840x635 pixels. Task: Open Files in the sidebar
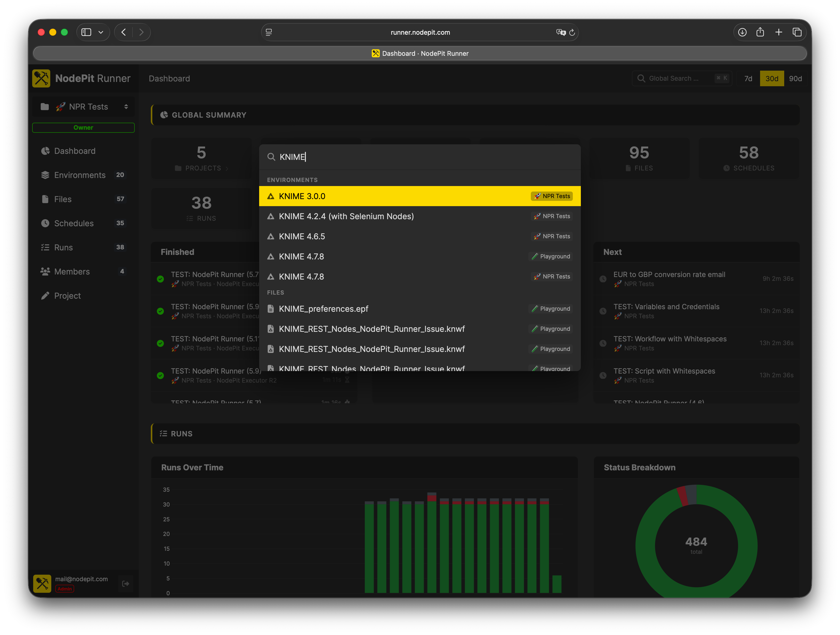point(83,199)
